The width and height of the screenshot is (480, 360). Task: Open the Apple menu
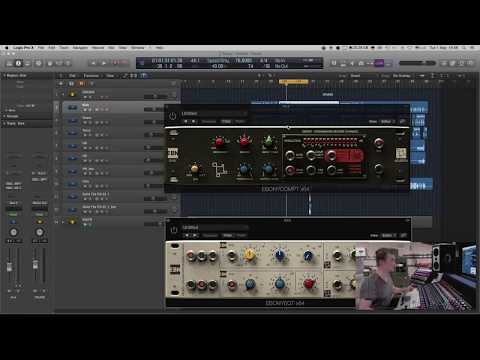6,48
